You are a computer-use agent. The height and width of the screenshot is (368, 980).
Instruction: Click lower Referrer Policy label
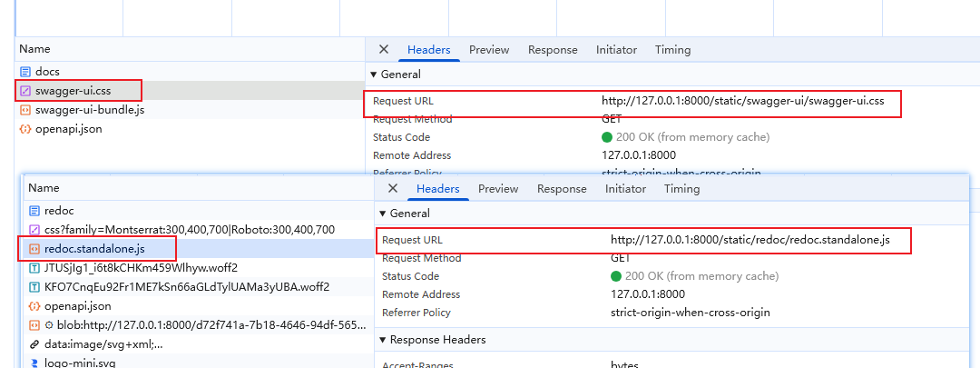tap(416, 313)
